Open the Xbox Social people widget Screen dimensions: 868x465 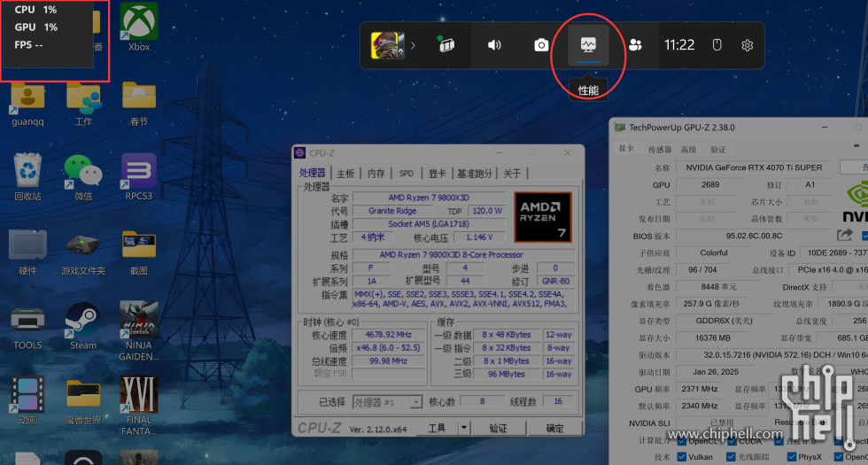[636, 45]
